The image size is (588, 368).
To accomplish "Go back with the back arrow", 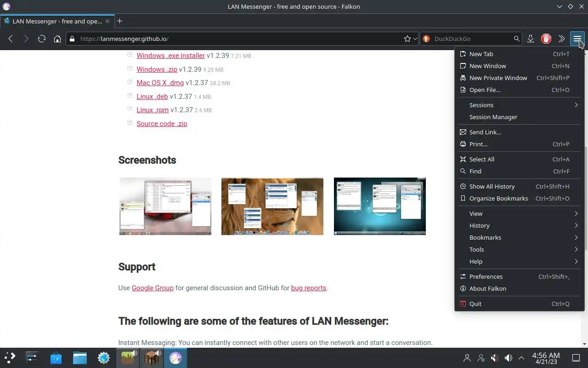I will (11, 39).
